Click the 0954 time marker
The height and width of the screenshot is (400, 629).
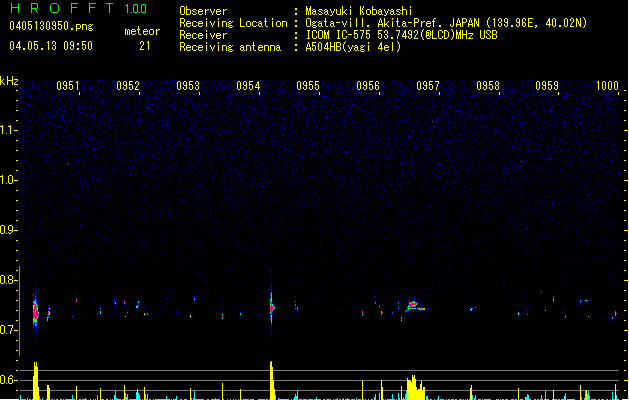pyautogui.click(x=248, y=86)
